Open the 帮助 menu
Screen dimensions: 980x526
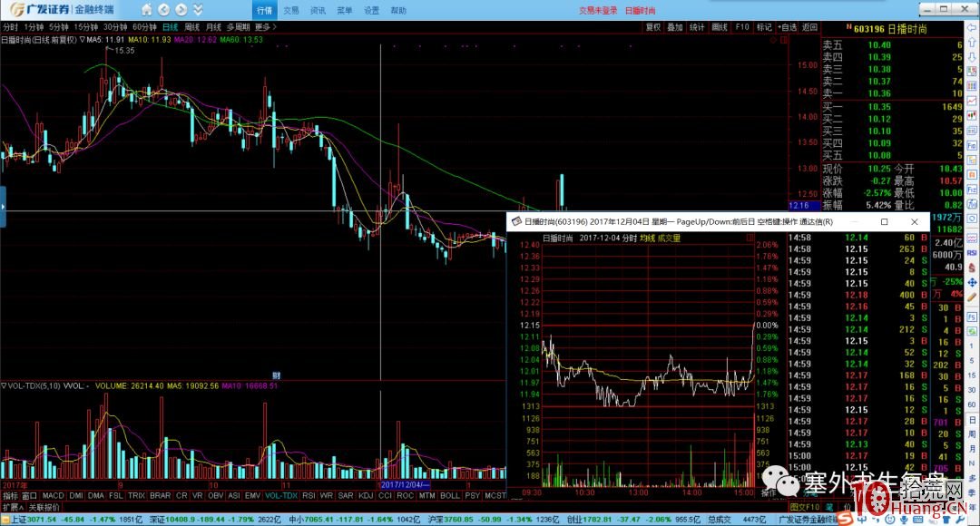pos(398,10)
